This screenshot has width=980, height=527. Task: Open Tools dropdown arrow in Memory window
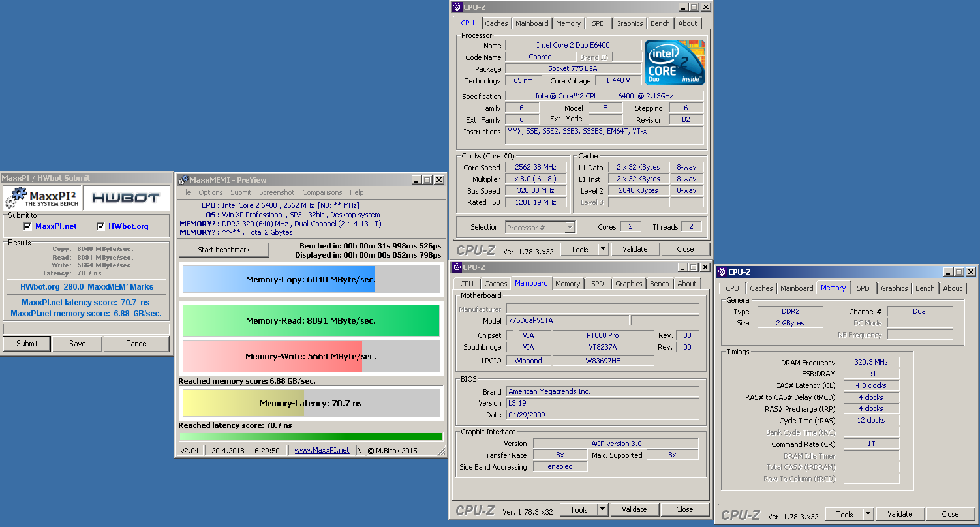point(868,514)
